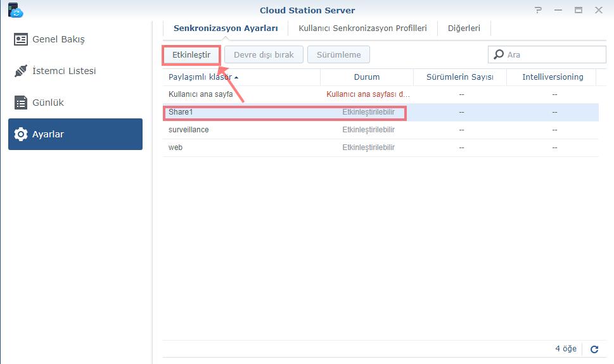Viewport: 614px width, 364px height.
Task: Click the Sürümleme button
Action: [338, 55]
